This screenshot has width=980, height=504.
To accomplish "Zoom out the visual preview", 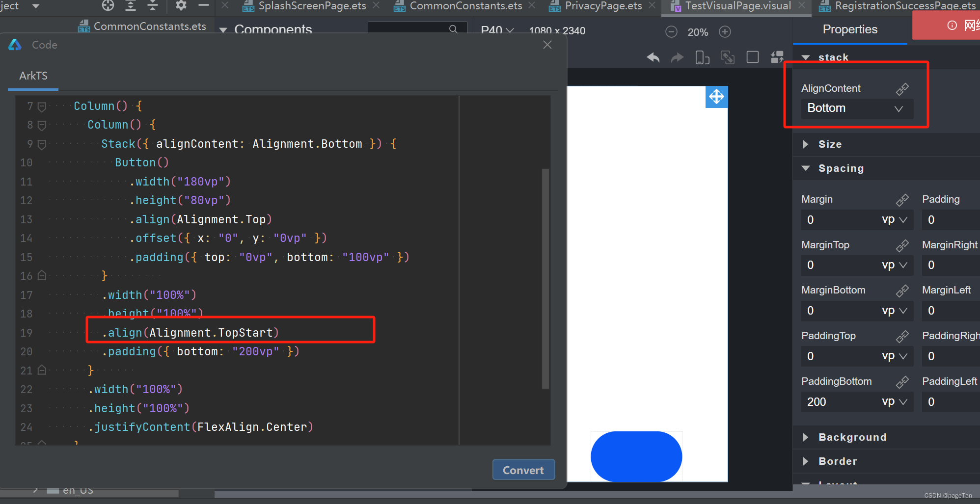I will click(x=671, y=32).
